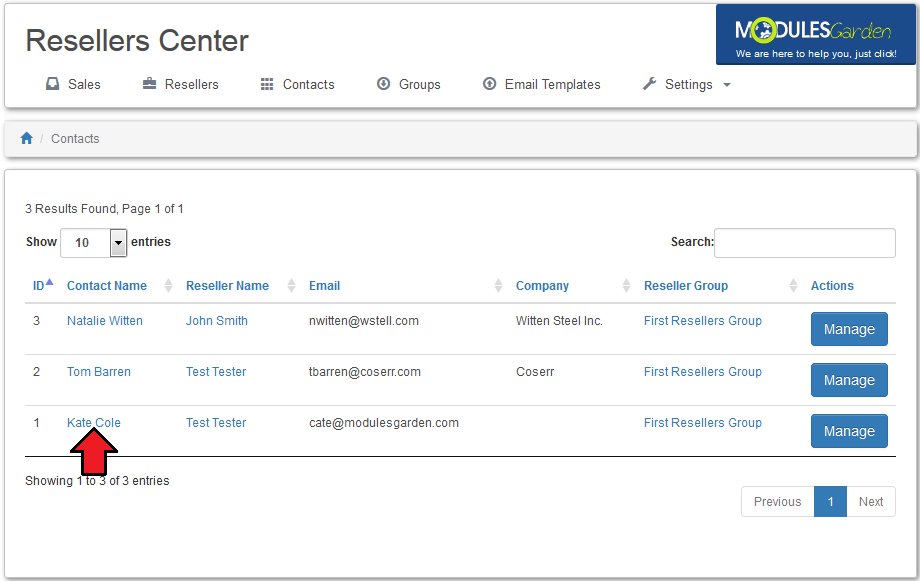Sort table by Reseller Name header
This screenshot has width=920, height=581.
227,286
